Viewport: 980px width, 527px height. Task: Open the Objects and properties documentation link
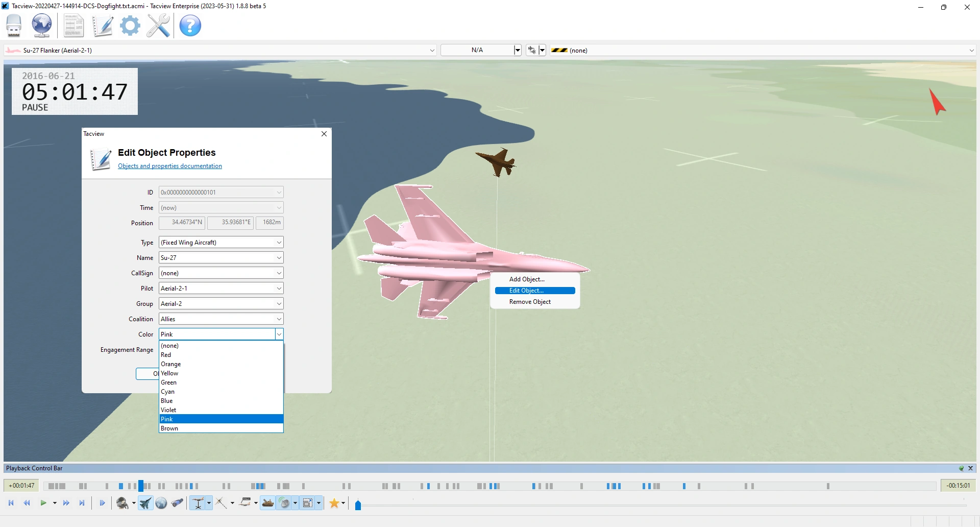[170, 166]
